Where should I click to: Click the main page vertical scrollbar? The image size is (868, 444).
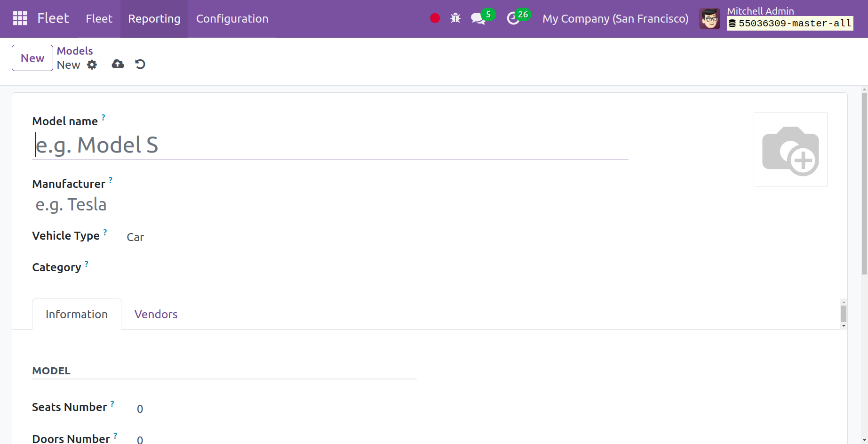(x=864, y=184)
